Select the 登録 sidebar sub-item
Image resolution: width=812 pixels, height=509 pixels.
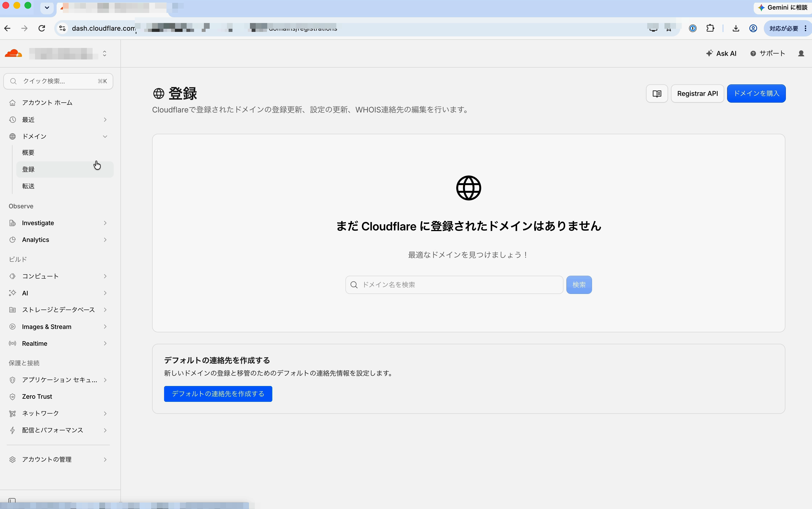(x=65, y=169)
